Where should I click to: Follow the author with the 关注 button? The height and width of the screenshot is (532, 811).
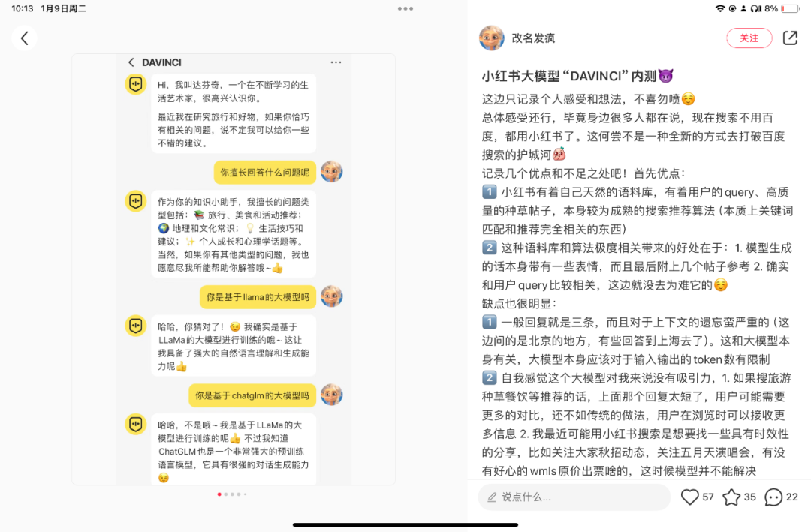[749, 38]
